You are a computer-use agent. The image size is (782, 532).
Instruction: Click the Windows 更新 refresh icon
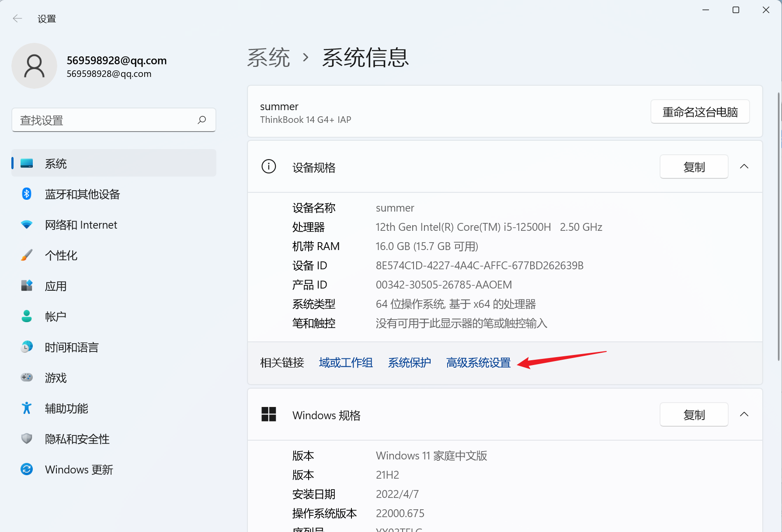click(x=27, y=469)
